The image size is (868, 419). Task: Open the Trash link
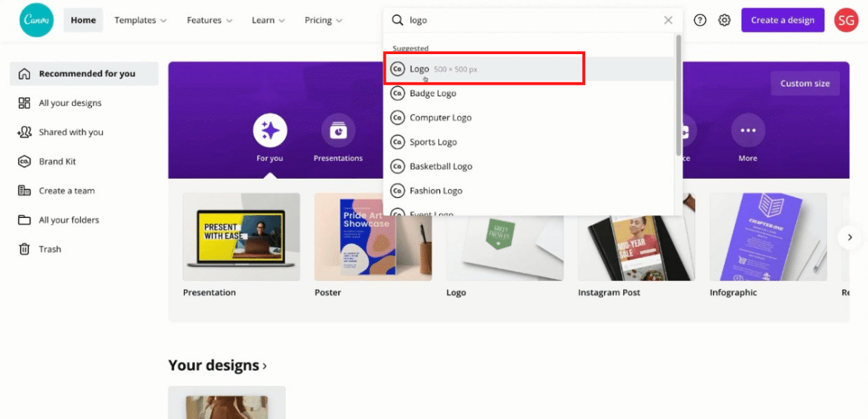point(84,249)
